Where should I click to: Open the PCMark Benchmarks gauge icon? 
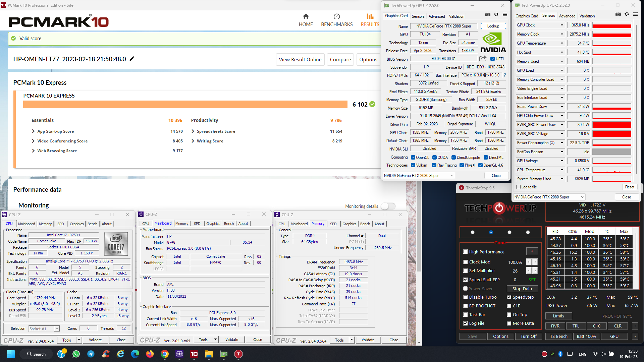tap(337, 16)
